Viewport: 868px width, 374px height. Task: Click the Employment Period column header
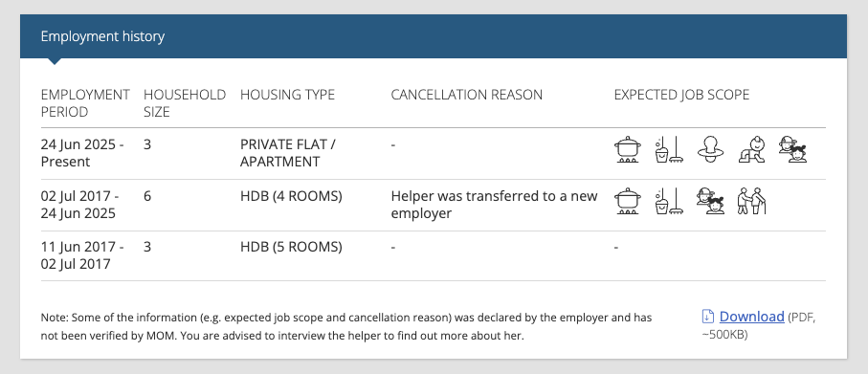[x=85, y=103]
